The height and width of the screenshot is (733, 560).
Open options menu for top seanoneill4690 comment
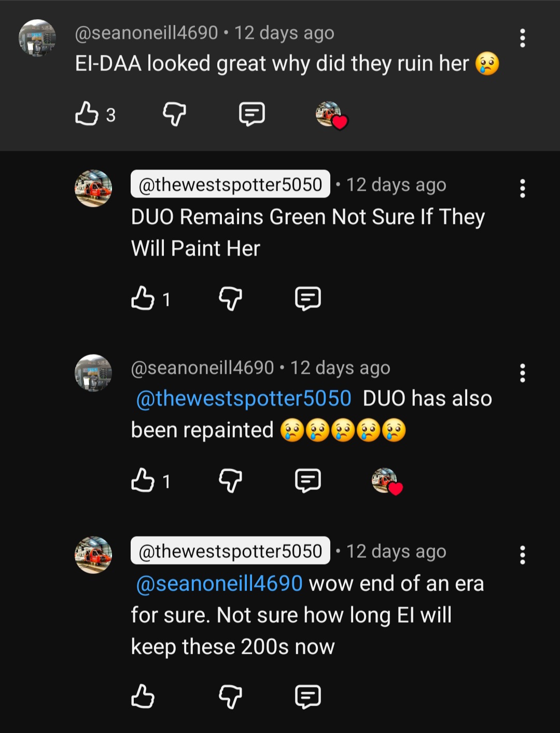(522, 38)
